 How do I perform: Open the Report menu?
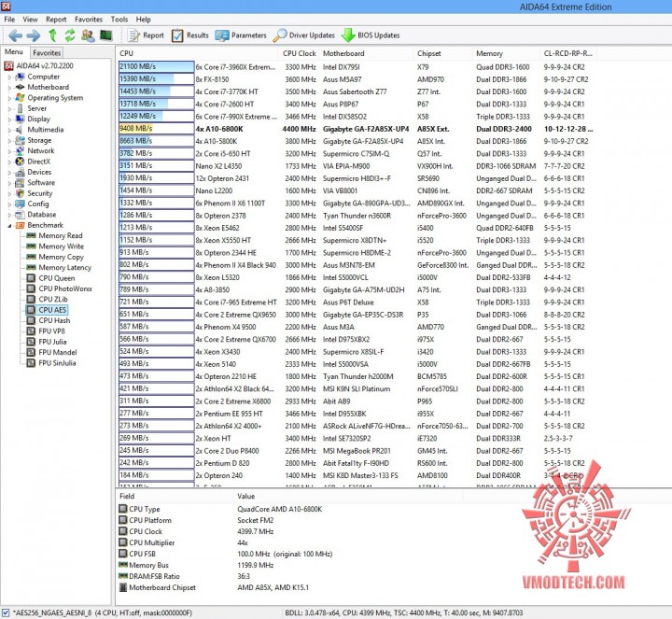pyautogui.click(x=56, y=20)
